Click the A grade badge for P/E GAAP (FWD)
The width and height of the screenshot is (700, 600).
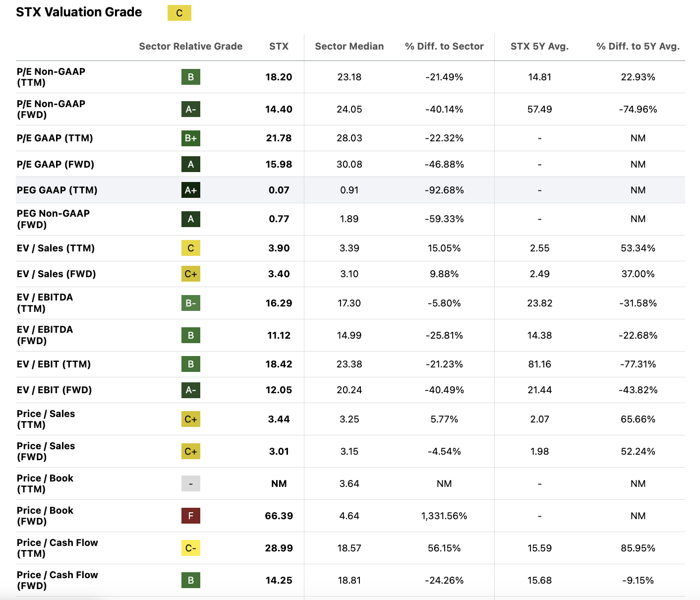[190, 164]
